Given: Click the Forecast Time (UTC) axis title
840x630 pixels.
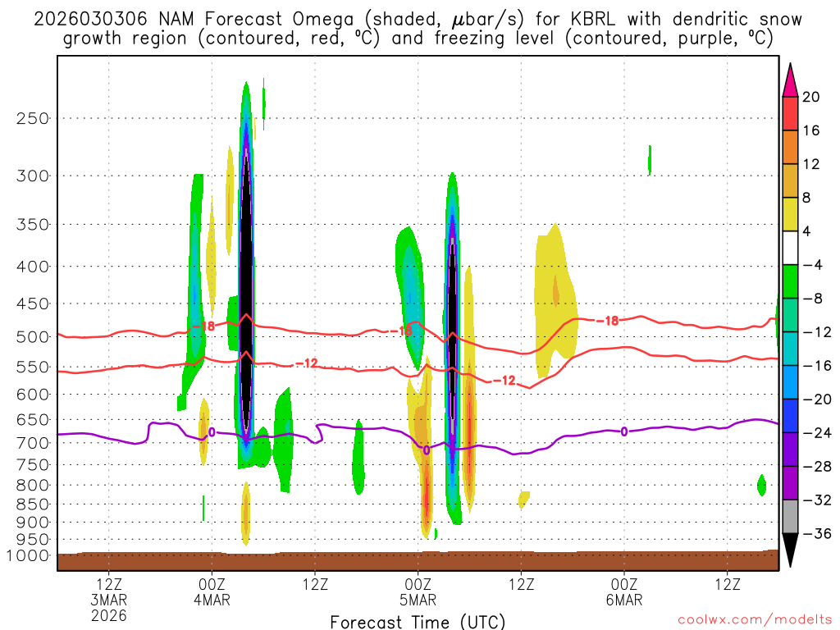Looking at the screenshot, I should (418, 621).
